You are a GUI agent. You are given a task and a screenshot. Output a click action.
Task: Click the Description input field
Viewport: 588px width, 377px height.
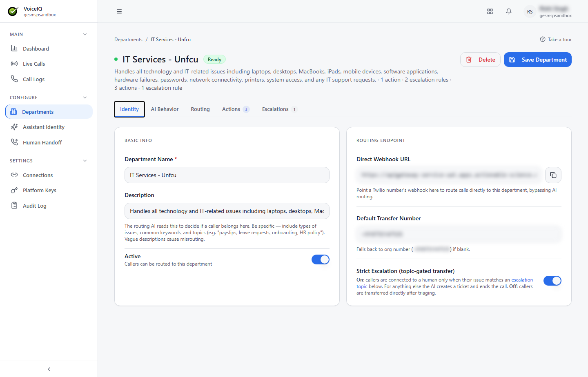227,211
